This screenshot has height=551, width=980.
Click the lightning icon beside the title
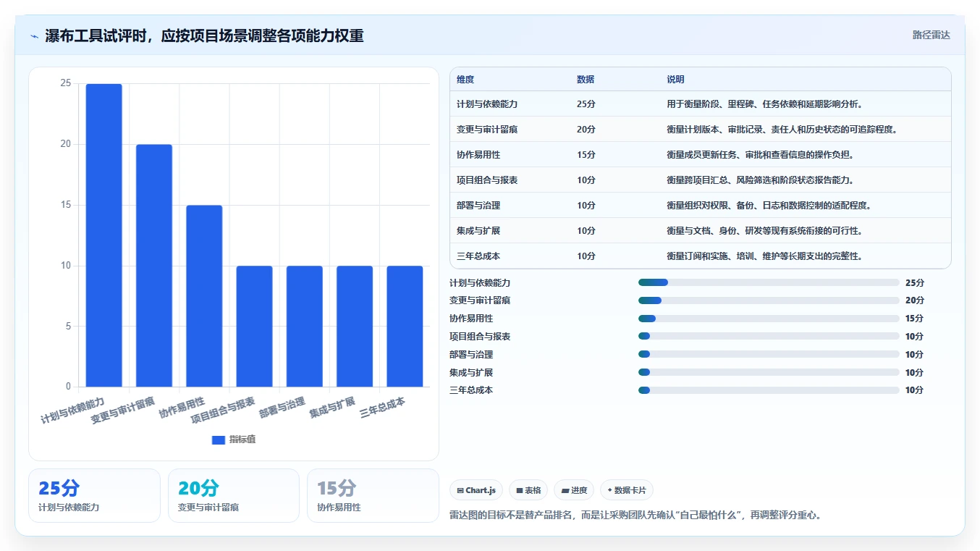[x=34, y=36]
